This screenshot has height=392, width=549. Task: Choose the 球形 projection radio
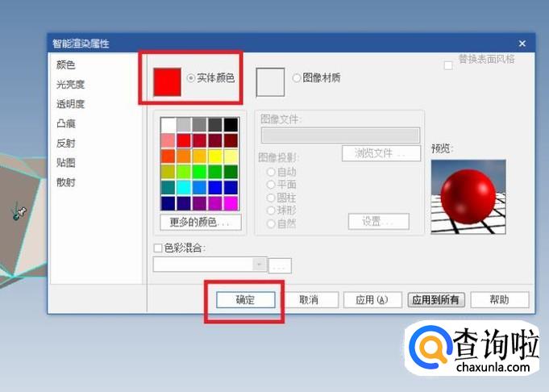(x=271, y=211)
